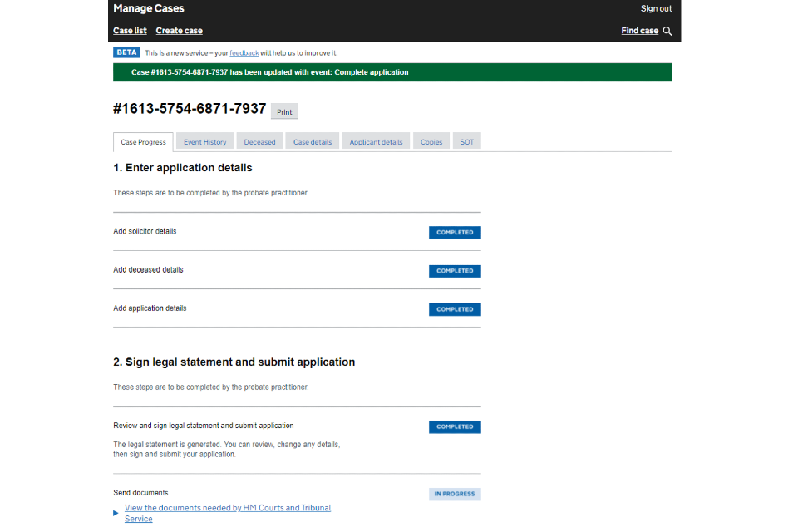Click COMPLETED status for Add application details
Image resolution: width=798 pixels, height=532 pixels.
click(455, 309)
